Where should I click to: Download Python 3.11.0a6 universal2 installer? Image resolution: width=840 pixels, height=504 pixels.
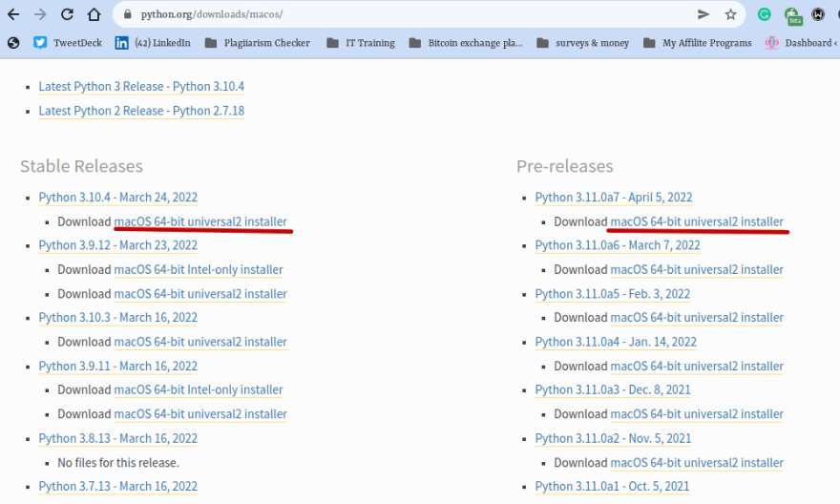coord(697,270)
